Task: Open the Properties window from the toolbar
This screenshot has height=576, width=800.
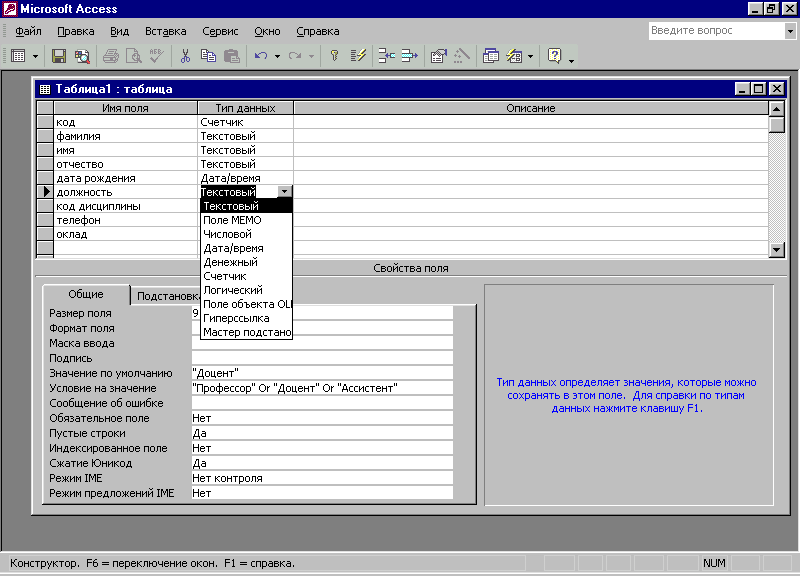Action: click(x=438, y=57)
